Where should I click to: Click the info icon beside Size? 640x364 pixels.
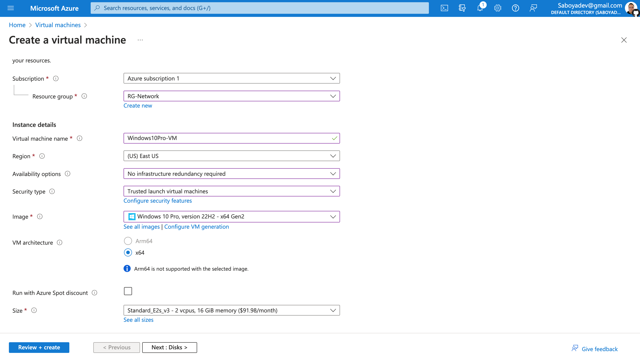(x=34, y=310)
